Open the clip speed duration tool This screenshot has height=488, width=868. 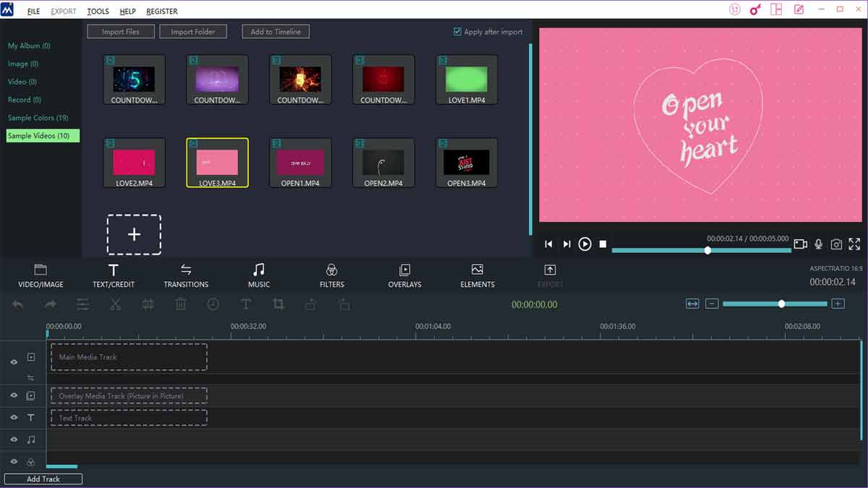click(213, 304)
